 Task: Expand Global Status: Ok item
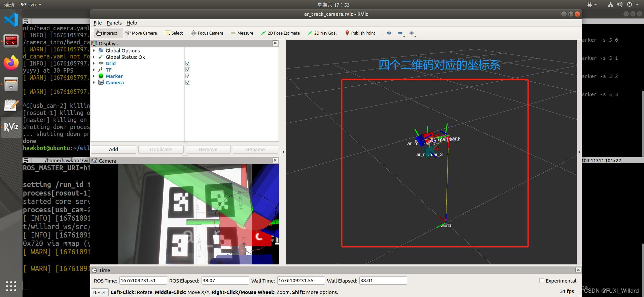pyautogui.click(x=94, y=57)
